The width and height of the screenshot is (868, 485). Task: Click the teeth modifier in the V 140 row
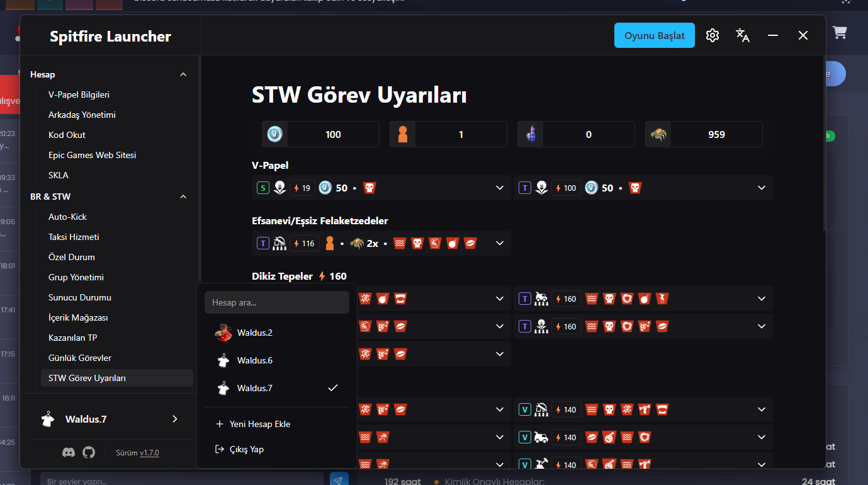[x=662, y=409]
